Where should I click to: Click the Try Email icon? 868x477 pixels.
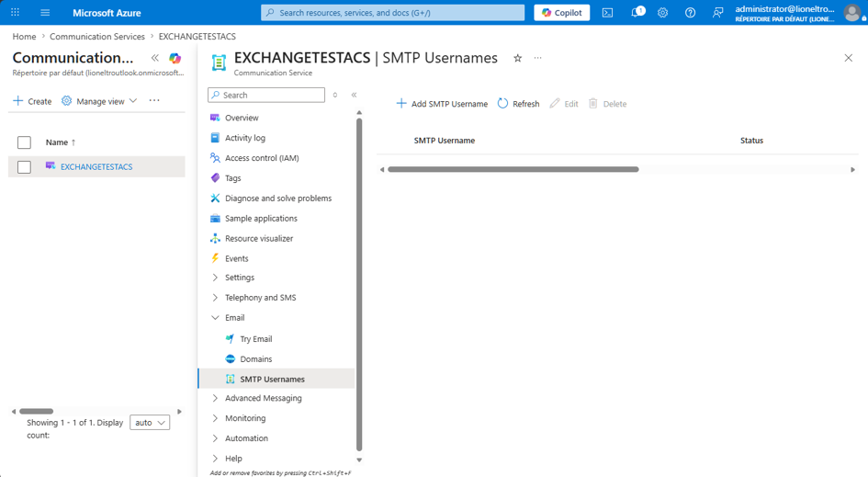tap(231, 338)
